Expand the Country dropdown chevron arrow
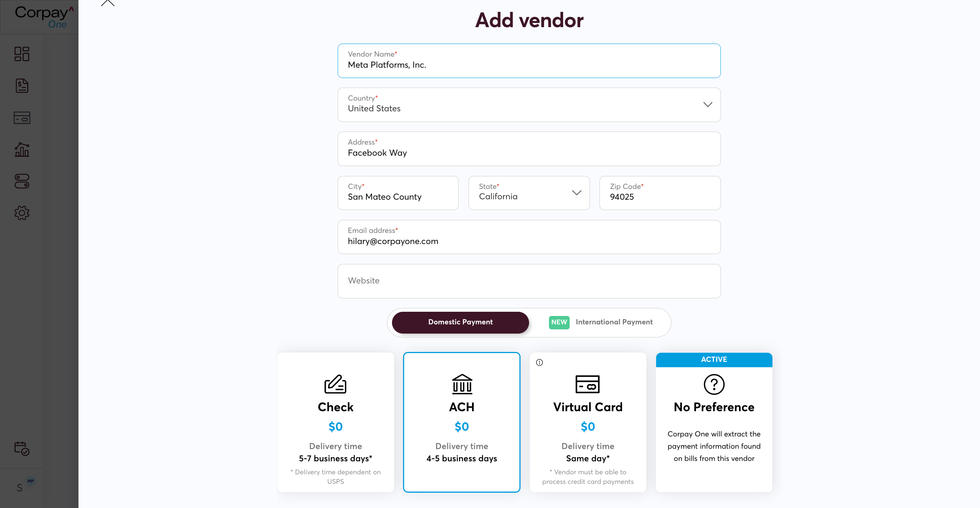This screenshot has width=980, height=508. tap(708, 104)
